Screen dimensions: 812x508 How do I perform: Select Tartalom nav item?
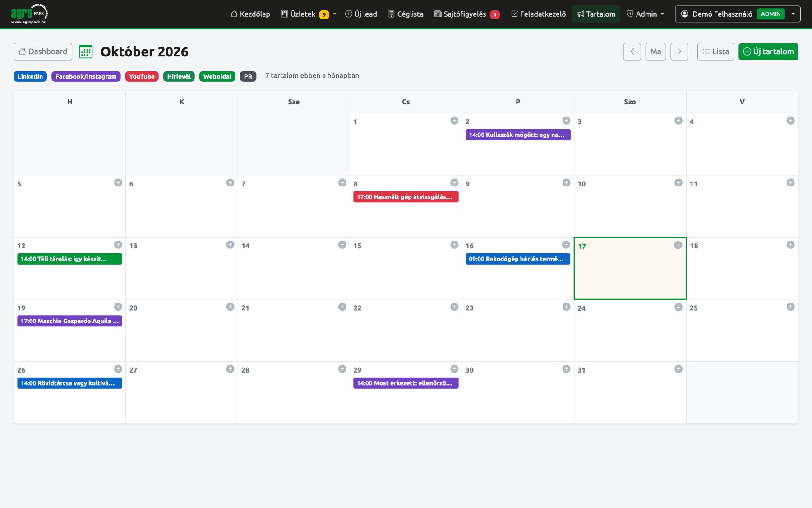(x=596, y=14)
